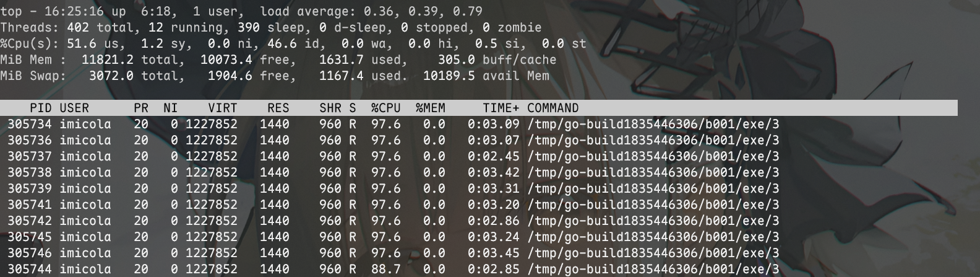Click the USER column header

point(74,108)
